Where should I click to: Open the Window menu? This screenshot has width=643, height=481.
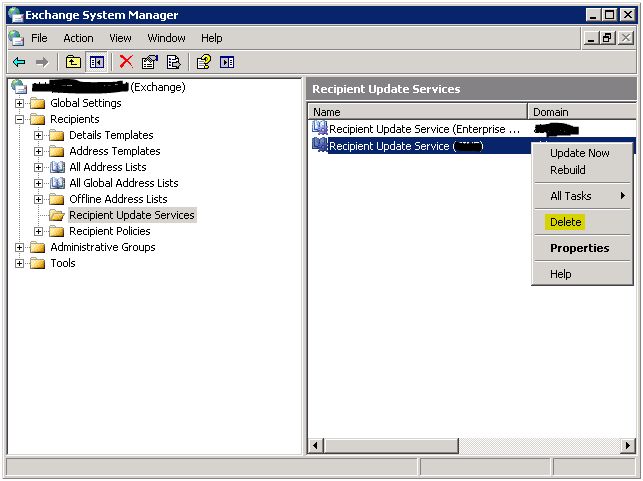pyautogui.click(x=166, y=38)
